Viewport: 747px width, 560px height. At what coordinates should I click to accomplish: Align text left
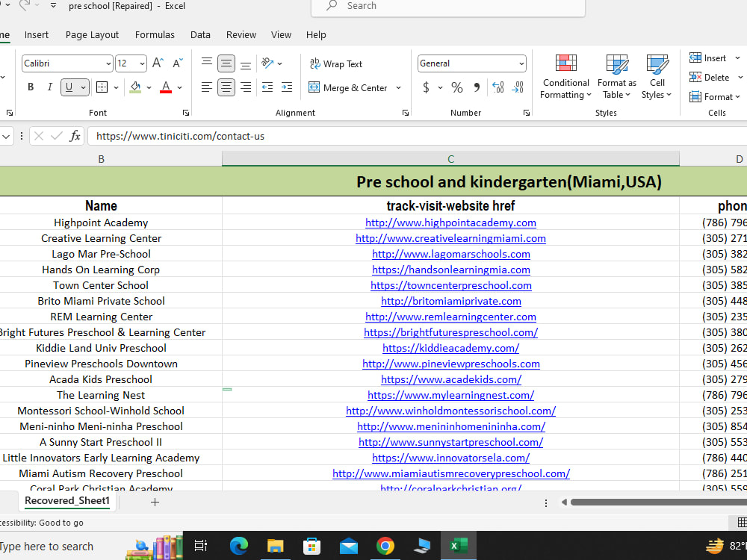[x=207, y=87]
